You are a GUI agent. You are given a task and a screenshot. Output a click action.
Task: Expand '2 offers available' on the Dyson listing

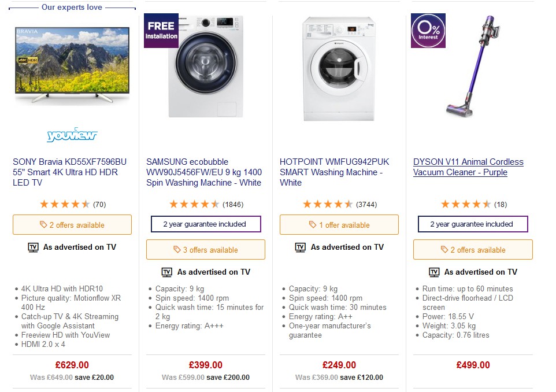click(473, 249)
